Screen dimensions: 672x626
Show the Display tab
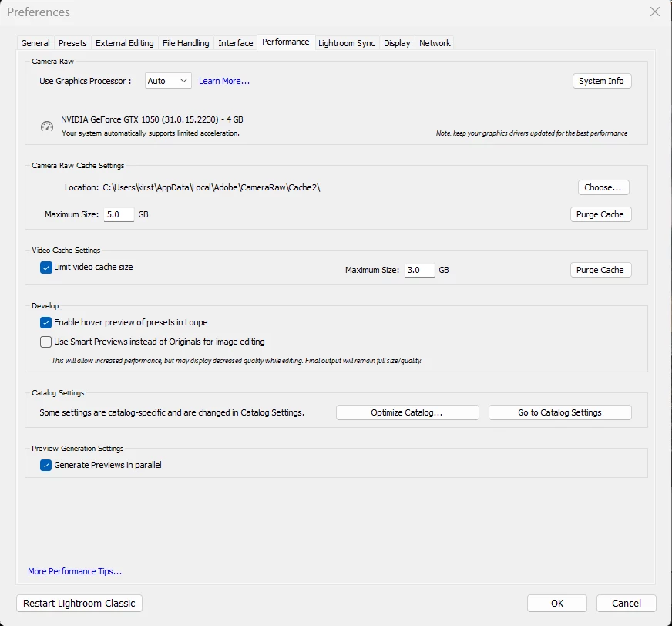(397, 43)
